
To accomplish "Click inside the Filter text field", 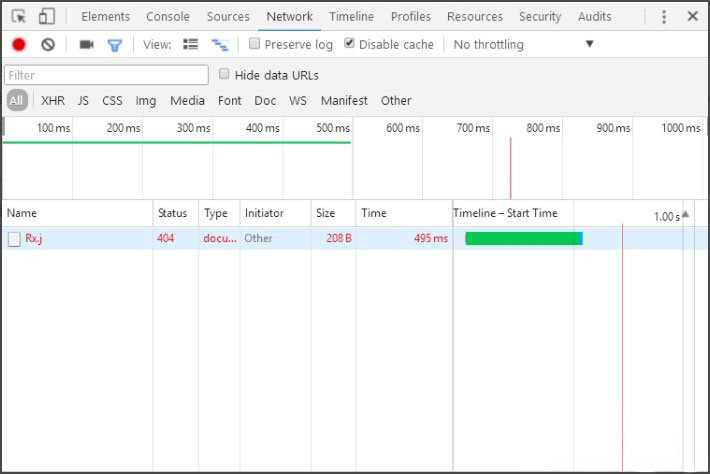I will 106,75.
